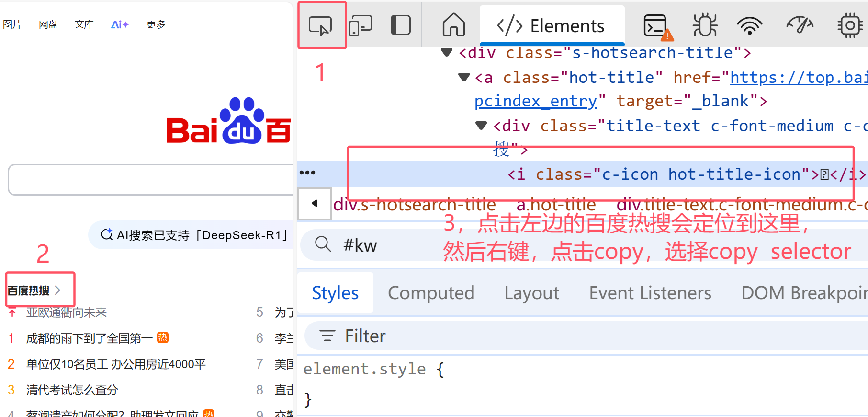Click the magnifier icon in DOM search
Image resolution: width=868 pixels, height=417 pixels.
click(x=323, y=244)
